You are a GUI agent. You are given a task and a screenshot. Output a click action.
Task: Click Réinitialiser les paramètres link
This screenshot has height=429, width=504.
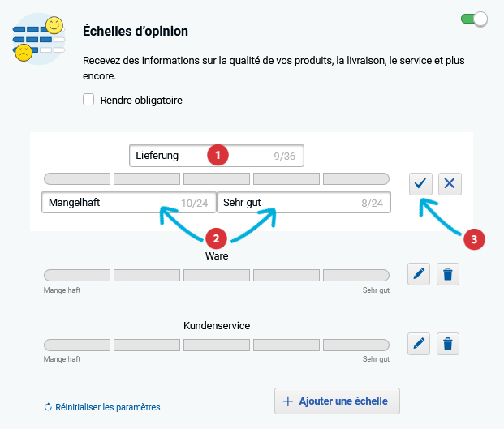point(108,407)
